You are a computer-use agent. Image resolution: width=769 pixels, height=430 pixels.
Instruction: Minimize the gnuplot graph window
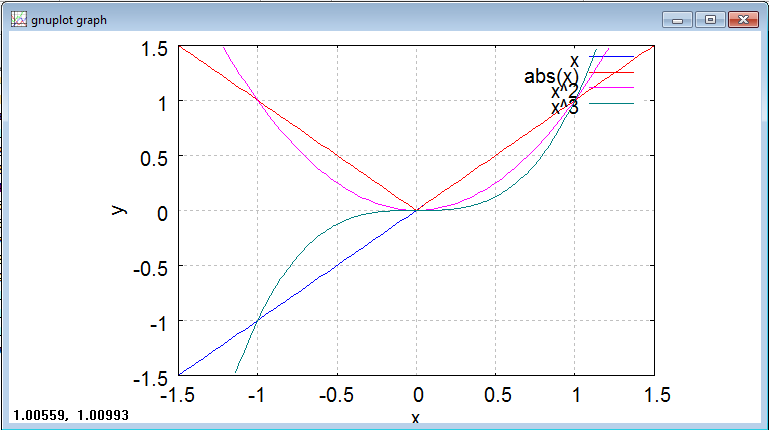click(x=677, y=20)
